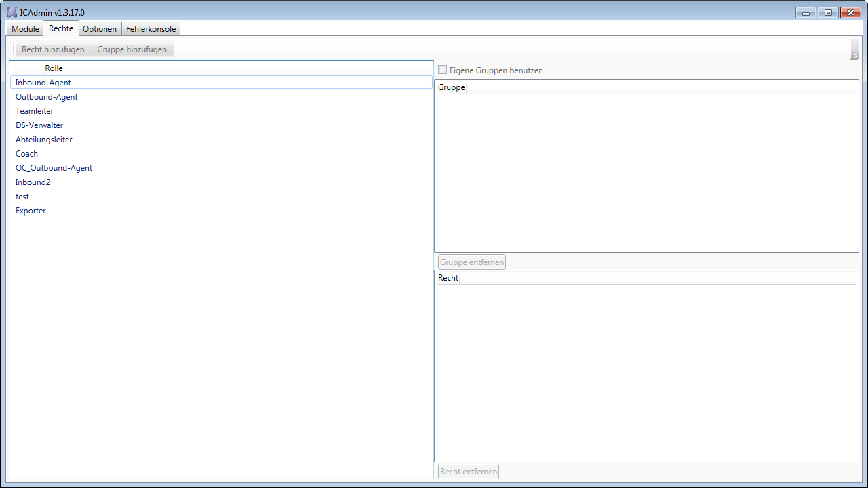
Task: Close the ICAdmin window
Action: tap(850, 12)
